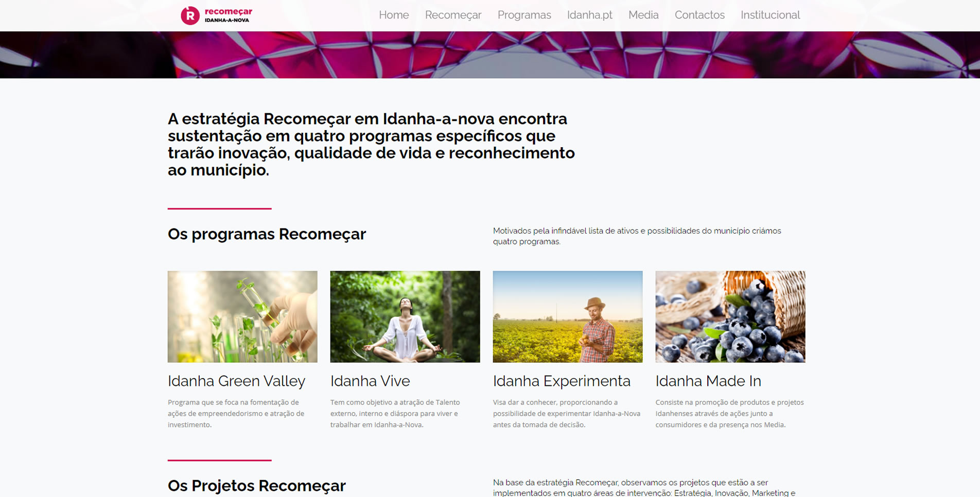Click the meditating woman image
The width and height of the screenshot is (980, 497).
pyautogui.click(x=405, y=316)
